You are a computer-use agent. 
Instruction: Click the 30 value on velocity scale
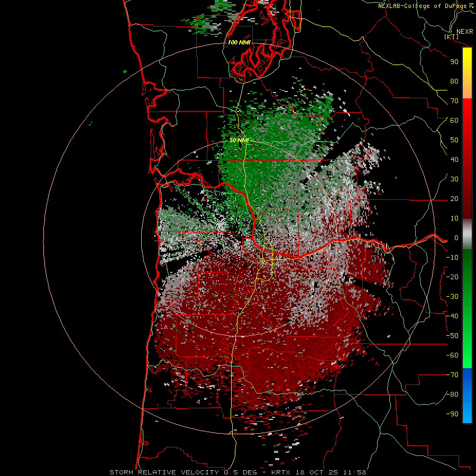click(x=454, y=179)
